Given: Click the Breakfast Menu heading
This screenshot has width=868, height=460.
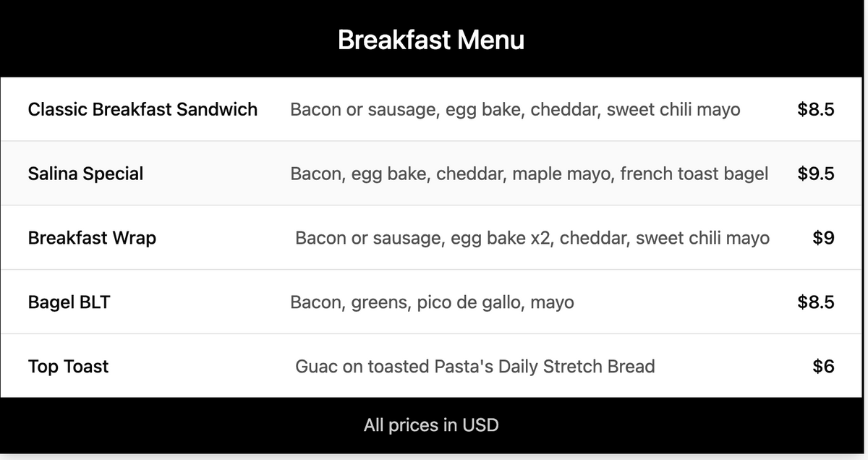Looking at the screenshot, I should pos(431,40).
